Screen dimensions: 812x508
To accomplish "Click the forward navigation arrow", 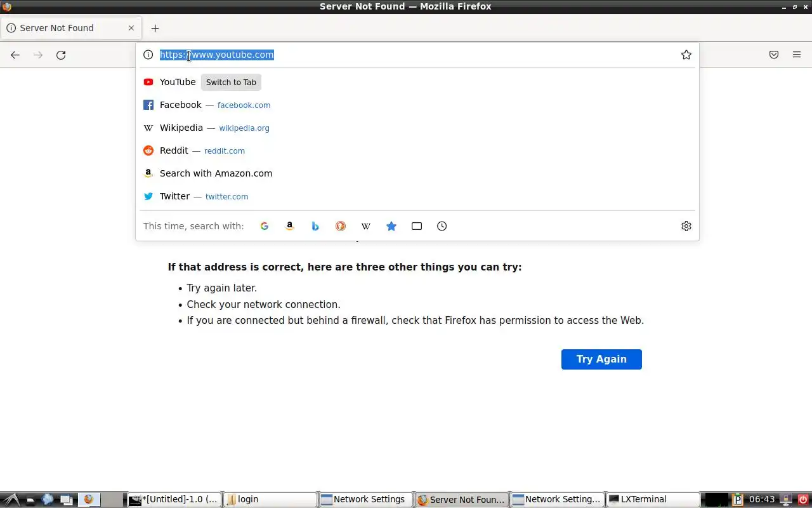I will 38,55.
